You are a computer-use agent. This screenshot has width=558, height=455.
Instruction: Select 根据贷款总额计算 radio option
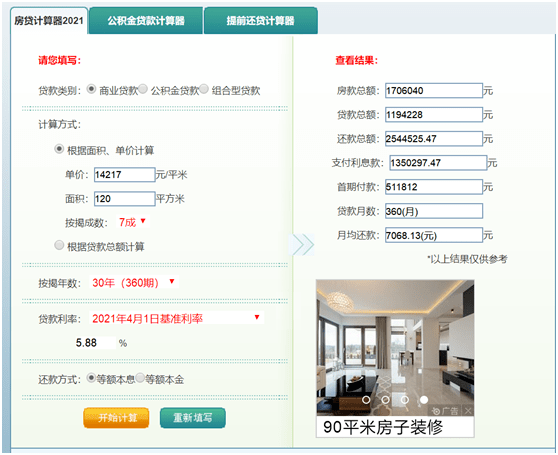click(x=59, y=245)
